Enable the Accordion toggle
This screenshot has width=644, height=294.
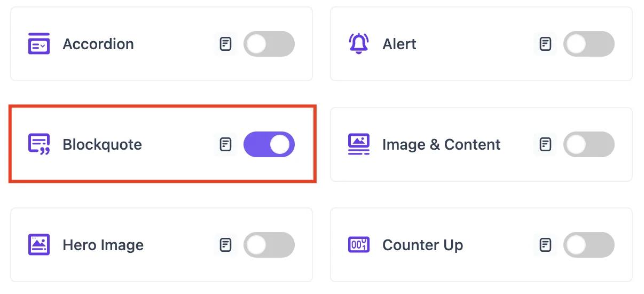point(269,44)
